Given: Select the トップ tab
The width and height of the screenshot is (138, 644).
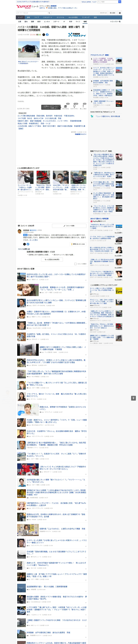Looking at the screenshot, I should (x=20, y=17).
